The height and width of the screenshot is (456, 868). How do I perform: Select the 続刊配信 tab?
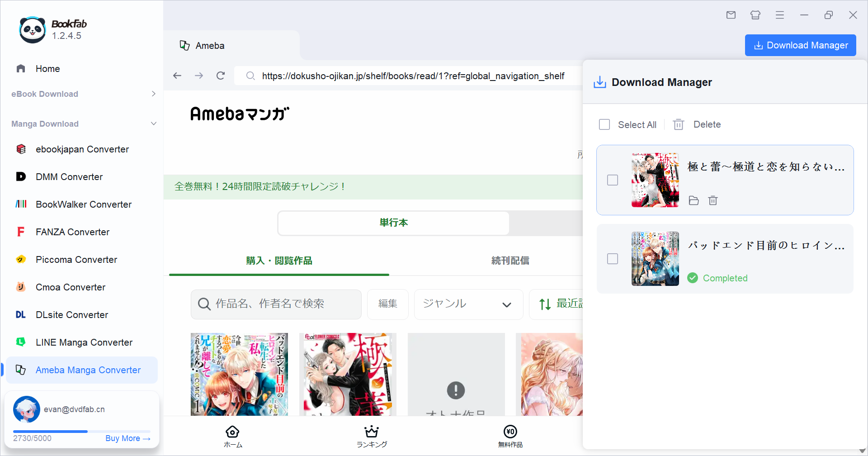[x=510, y=261]
